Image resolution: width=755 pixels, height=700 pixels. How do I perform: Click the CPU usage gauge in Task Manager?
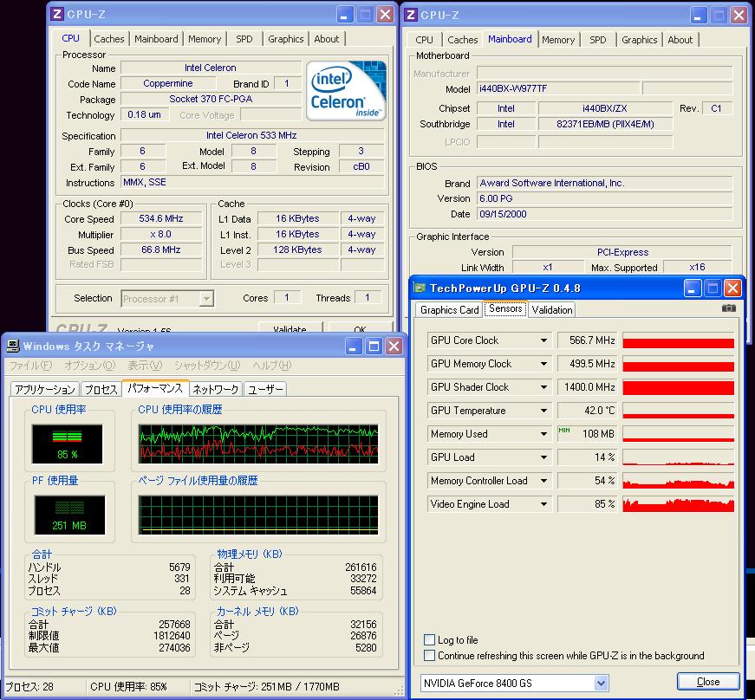tap(68, 444)
